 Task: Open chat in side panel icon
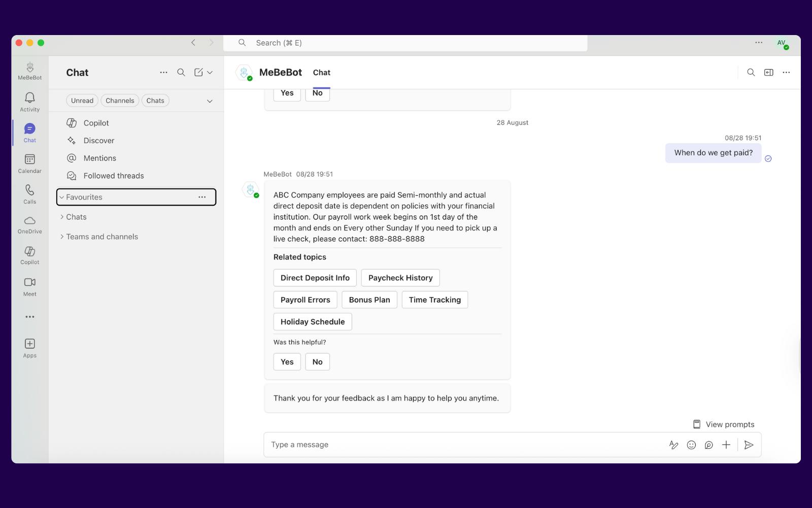[769, 73]
